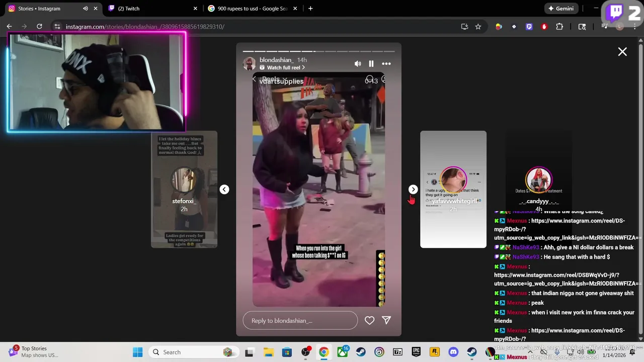The height and width of the screenshot is (362, 644).
Task: Close the Instagram browser tab
Action: coord(96,9)
